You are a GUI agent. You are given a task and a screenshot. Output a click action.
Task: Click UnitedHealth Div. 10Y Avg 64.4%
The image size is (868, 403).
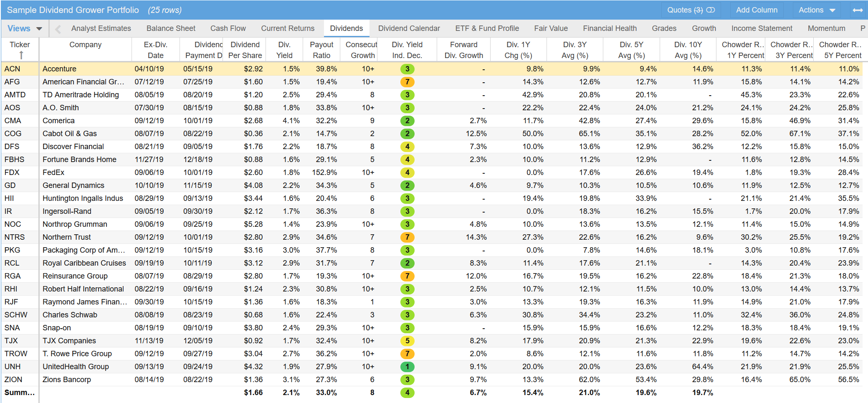click(703, 367)
